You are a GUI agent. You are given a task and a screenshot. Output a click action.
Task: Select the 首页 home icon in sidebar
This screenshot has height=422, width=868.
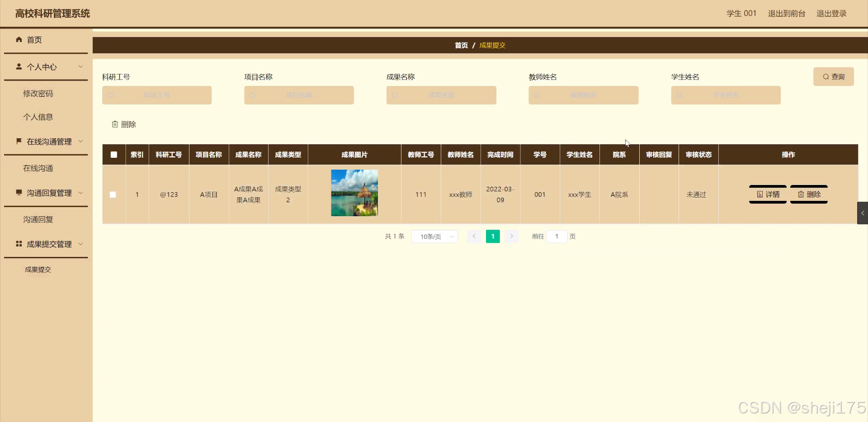[x=19, y=40]
